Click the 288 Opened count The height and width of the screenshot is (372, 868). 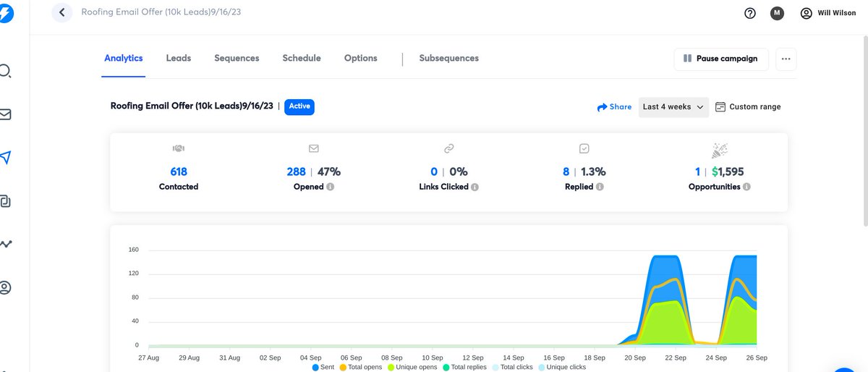click(297, 172)
